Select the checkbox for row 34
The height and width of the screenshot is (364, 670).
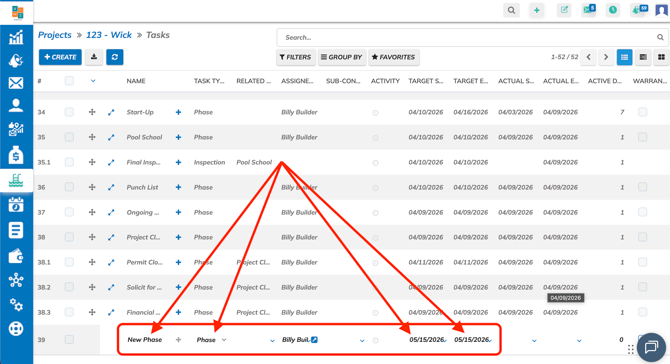point(69,112)
